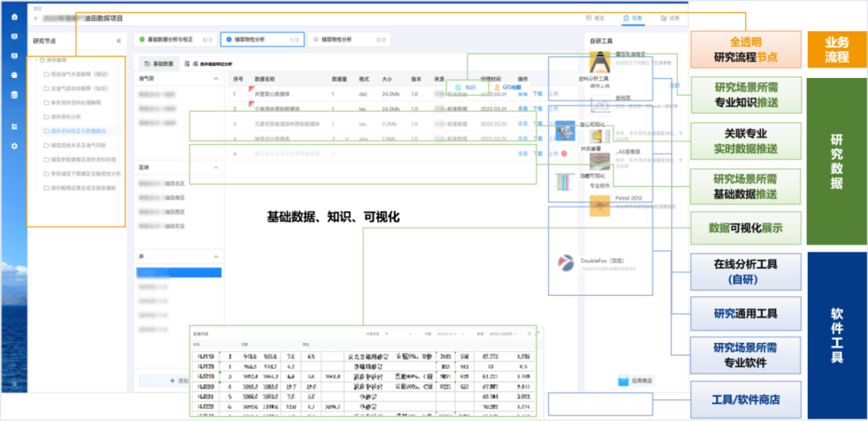The image size is (868, 421).
Task: Click the home icon in left sidebar
Action: [14, 17]
